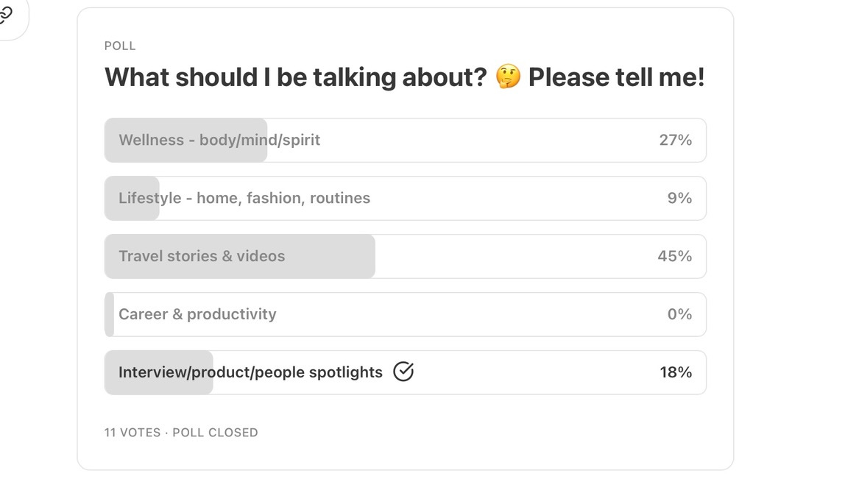Click the POLL CLOSED status text
The image size is (845, 504).
pos(215,433)
